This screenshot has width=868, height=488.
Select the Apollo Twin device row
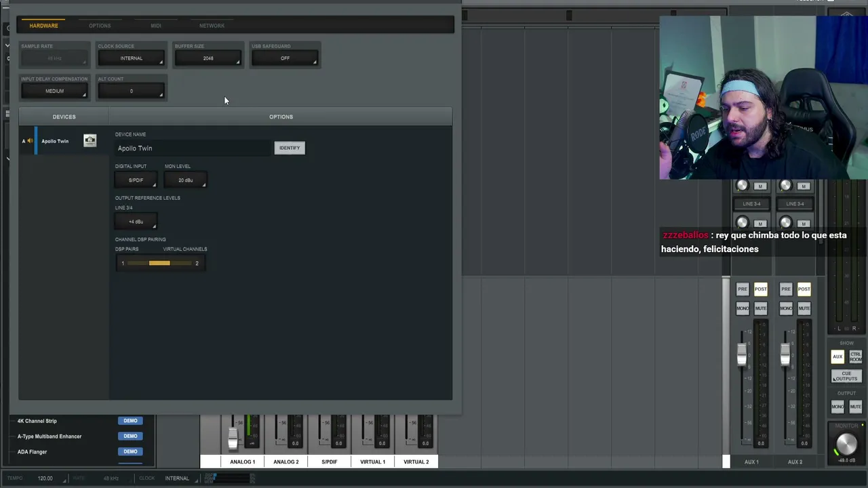(x=64, y=141)
